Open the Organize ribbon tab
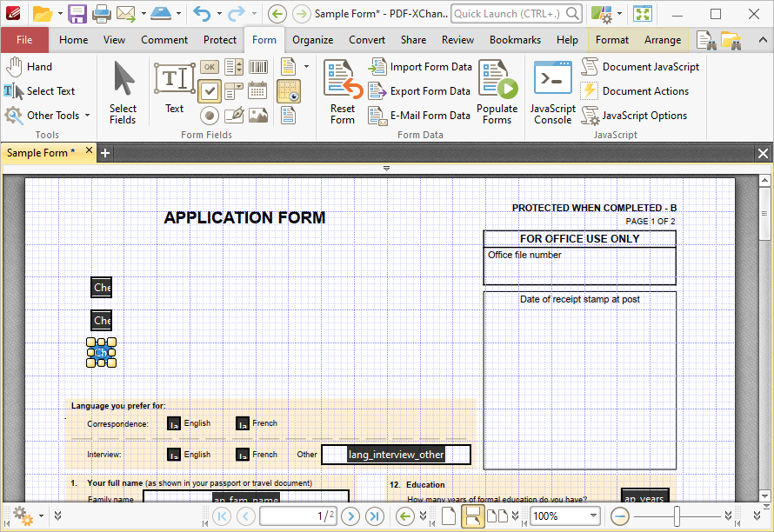 (312, 40)
